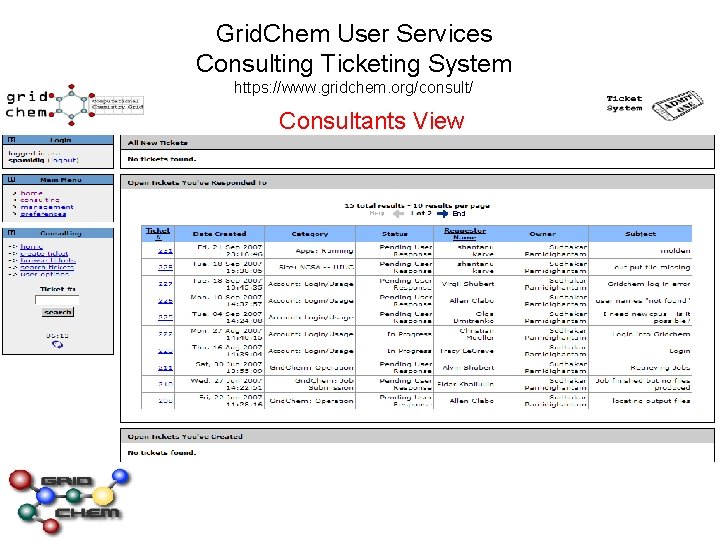Click the '1 of 2' page indicator
This screenshot has width=720, height=540.
point(421,214)
